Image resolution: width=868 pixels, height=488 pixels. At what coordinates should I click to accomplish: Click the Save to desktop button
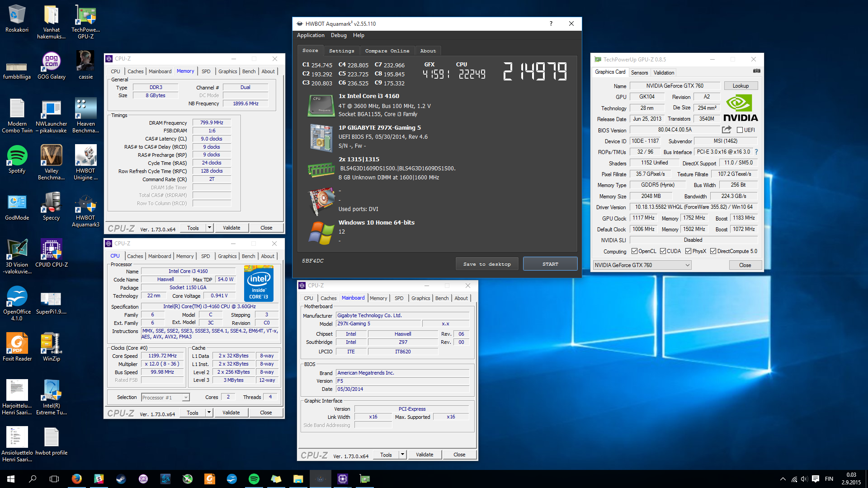(487, 264)
